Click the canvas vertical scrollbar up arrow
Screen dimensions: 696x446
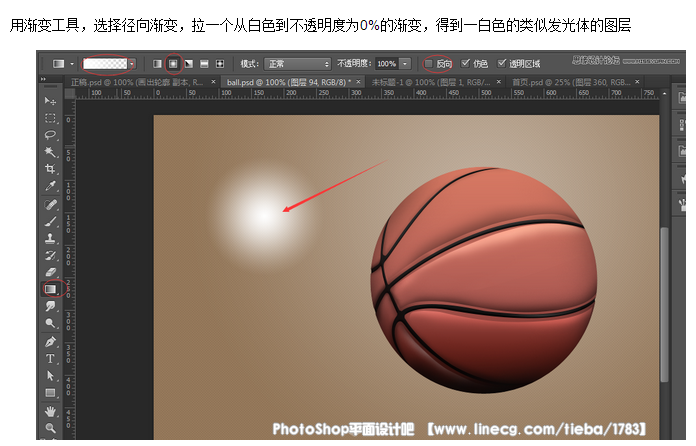pos(664,94)
